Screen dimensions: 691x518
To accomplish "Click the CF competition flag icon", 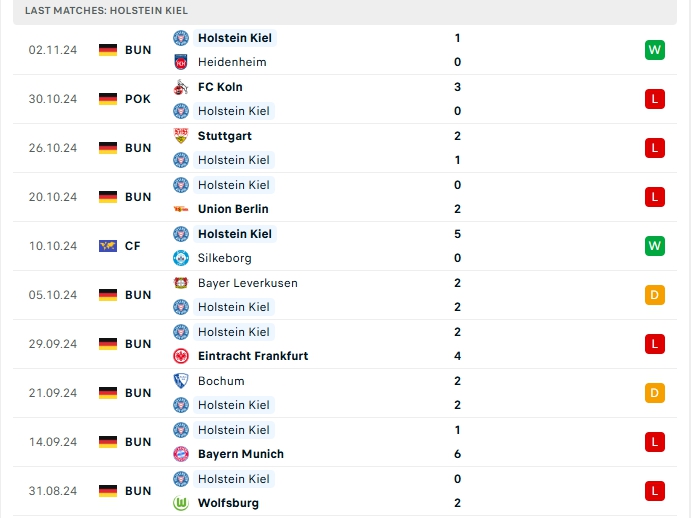I will (108, 246).
